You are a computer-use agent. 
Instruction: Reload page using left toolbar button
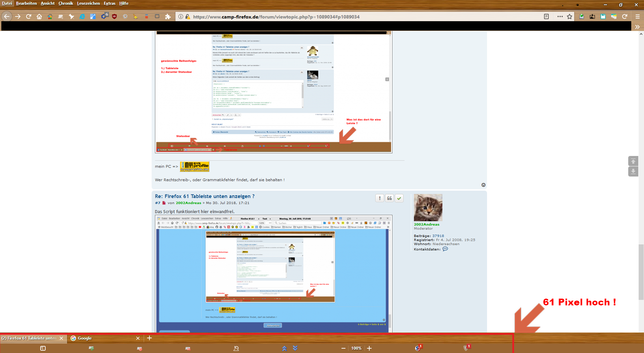29,16
